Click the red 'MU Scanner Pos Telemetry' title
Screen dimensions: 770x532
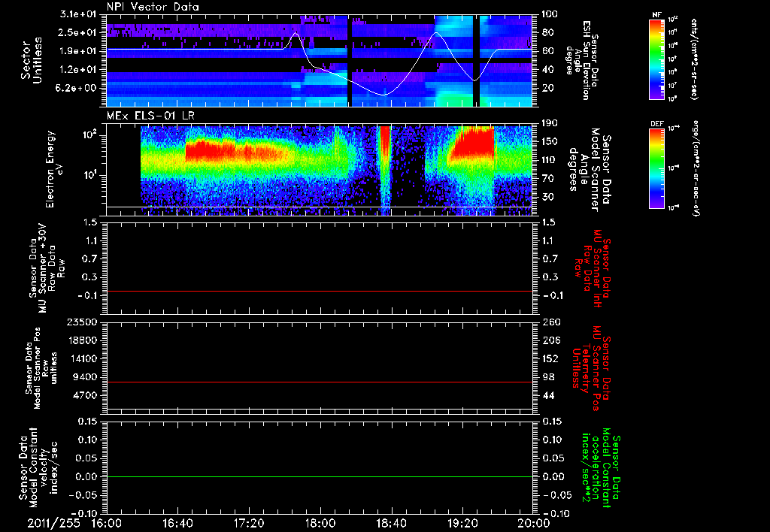(x=590, y=368)
